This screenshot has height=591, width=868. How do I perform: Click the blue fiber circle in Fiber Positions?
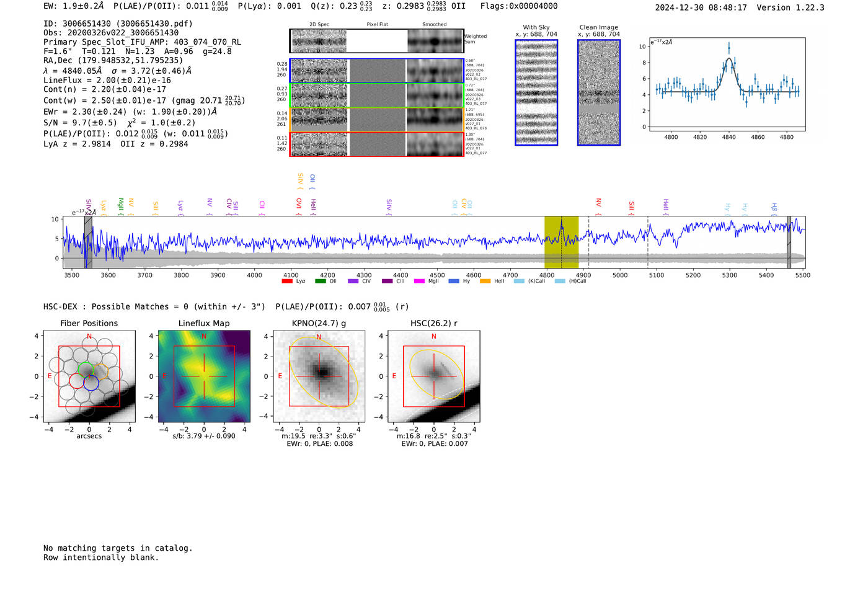(91, 383)
